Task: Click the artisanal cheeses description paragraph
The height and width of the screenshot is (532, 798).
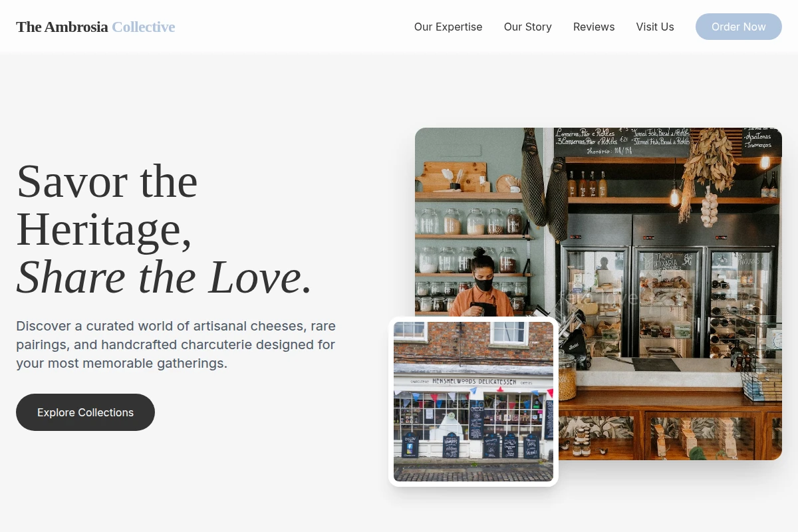Action: click(x=176, y=344)
